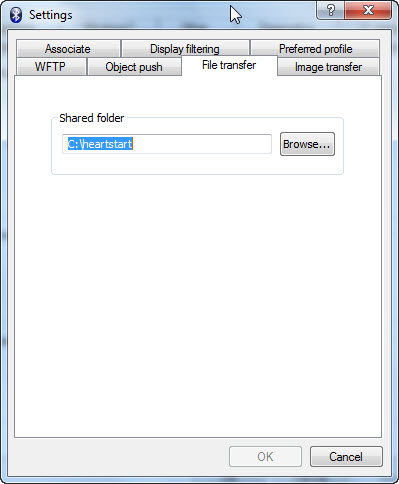Click the Shared folder path field
The image size is (399, 484).
pyautogui.click(x=167, y=144)
